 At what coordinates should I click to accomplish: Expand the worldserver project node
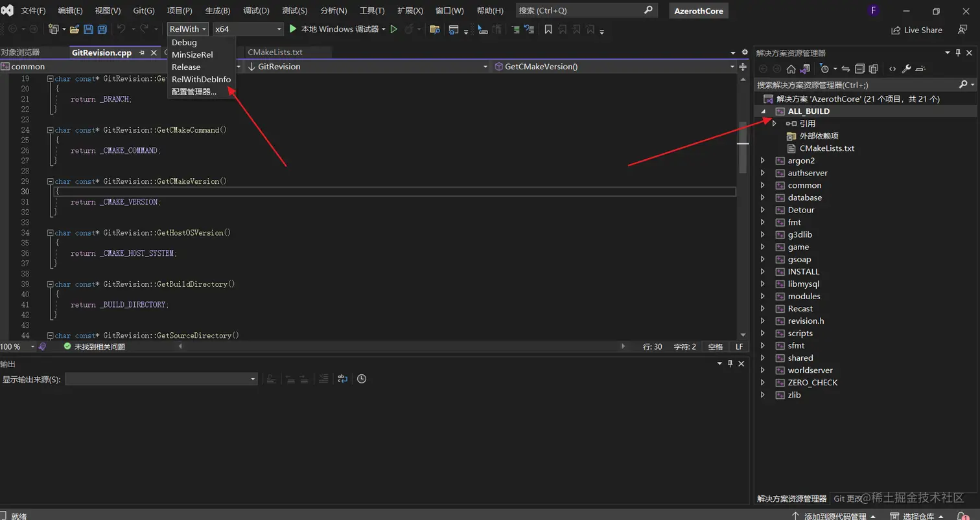point(763,370)
